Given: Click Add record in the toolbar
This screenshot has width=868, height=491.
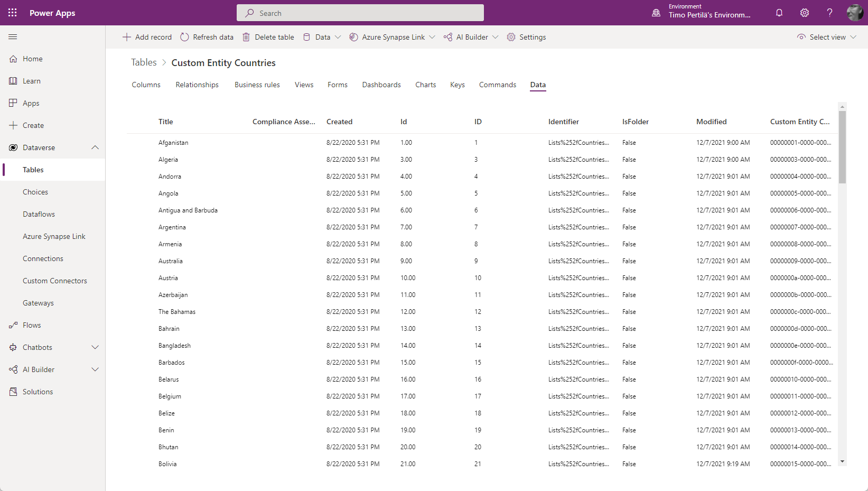Looking at the screenshot, I should pos(147,37).
